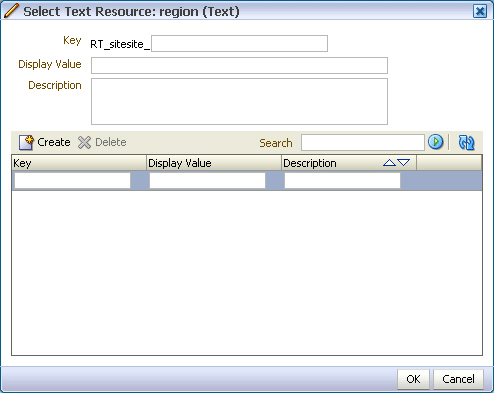Click the Create new resource icon
The height and width of the screenshot is (393, 494).
26,142
